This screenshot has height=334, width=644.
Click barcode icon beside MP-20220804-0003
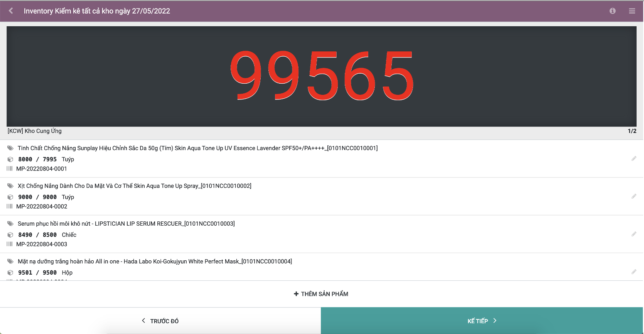[10, 244]
